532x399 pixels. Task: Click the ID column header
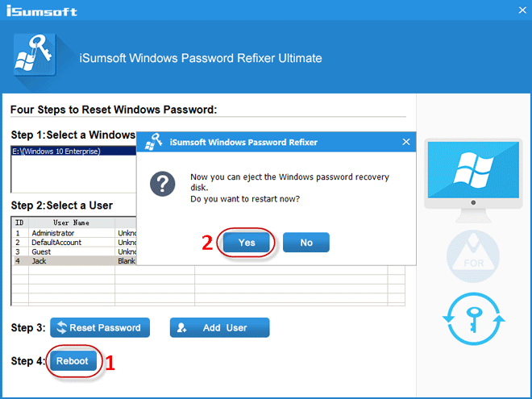pyautogui.click(x=20, y=222)
